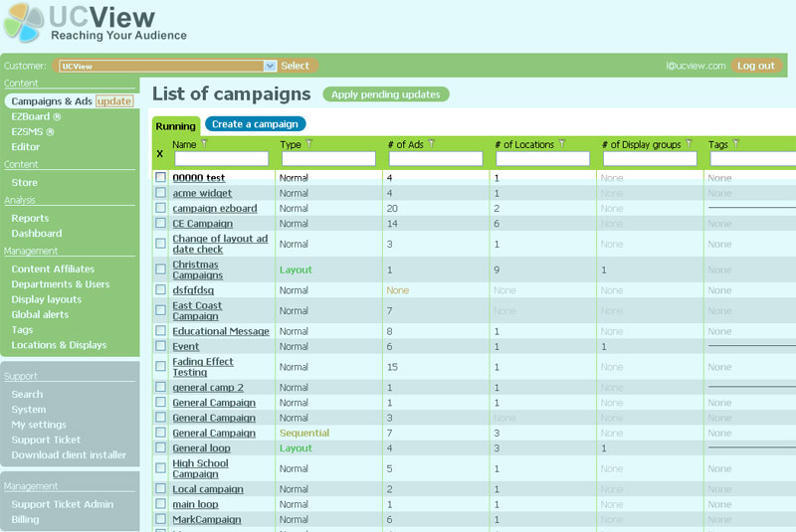Click the filter icon for # of Locations
The width and height of the screenshot is (796, 532).
coord(562,144)
